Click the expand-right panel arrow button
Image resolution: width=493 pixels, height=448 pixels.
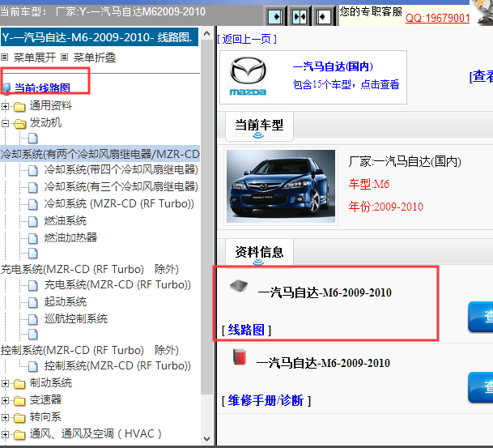click(x=275, y=16)
